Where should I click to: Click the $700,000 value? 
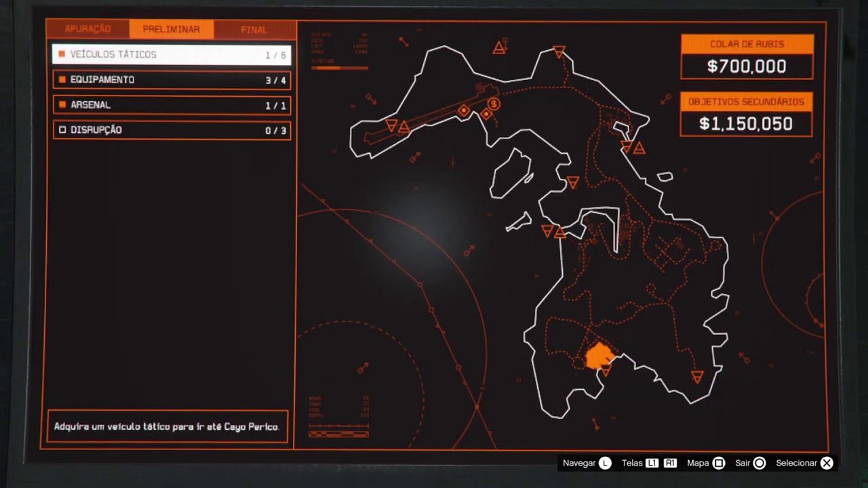click(x=747, y=66)
